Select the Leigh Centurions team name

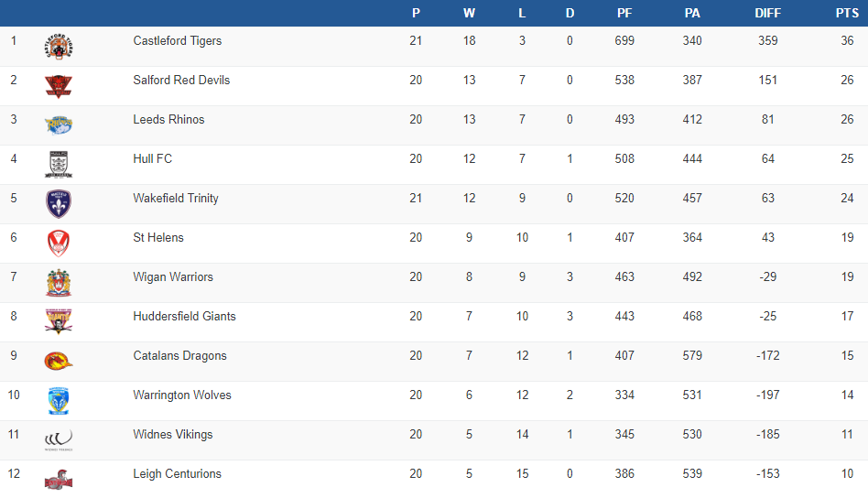coord(178,474)
